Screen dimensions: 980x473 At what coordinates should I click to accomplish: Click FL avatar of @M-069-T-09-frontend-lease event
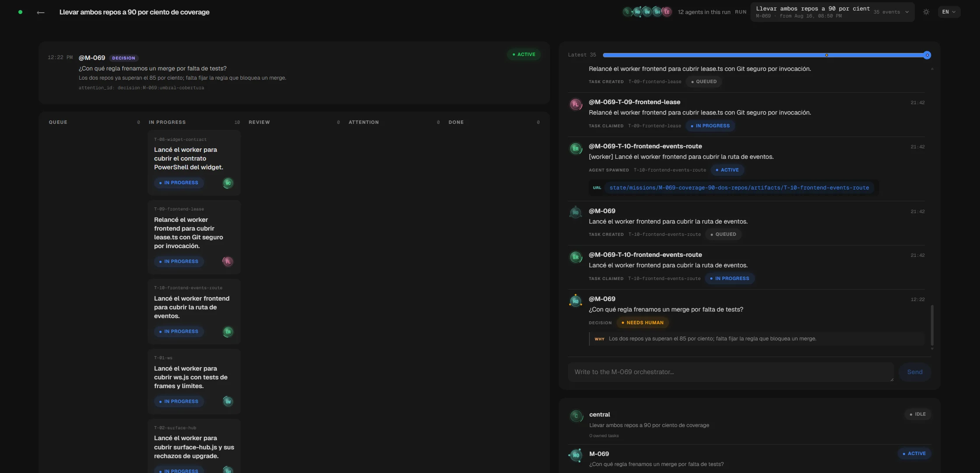pos(575,105)
